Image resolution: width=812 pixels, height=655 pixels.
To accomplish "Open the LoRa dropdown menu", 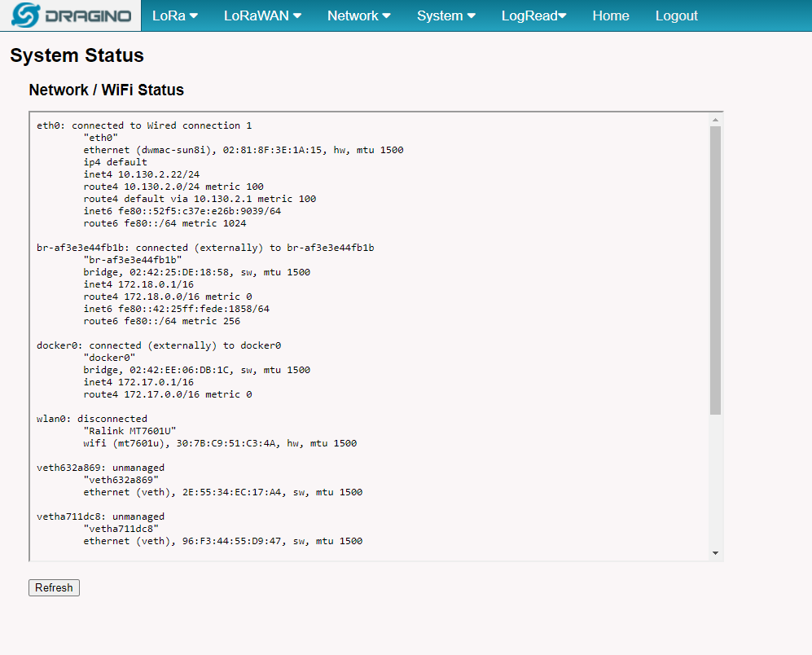I will pos(175,15).
